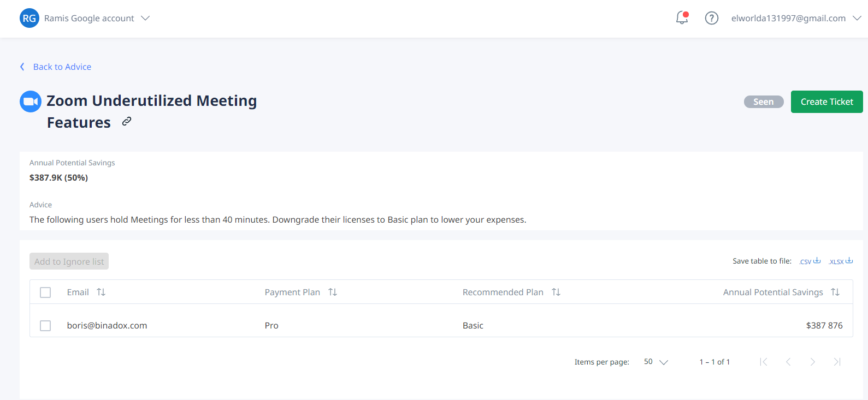Click the back chevron near Back to Advice
This screenshot has width=868, height=400.
tap(22, 67)
